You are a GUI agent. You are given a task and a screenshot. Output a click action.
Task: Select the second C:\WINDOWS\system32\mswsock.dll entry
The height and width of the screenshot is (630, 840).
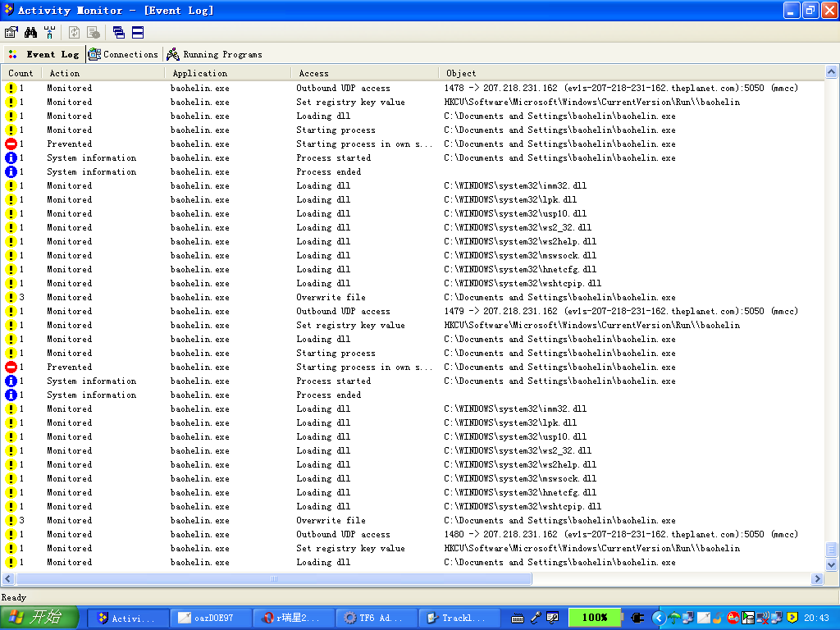point(519,478)
